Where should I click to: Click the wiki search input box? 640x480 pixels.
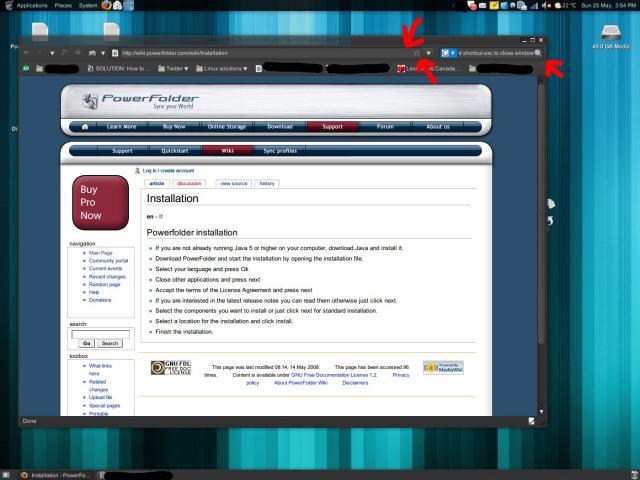point(100,334)
